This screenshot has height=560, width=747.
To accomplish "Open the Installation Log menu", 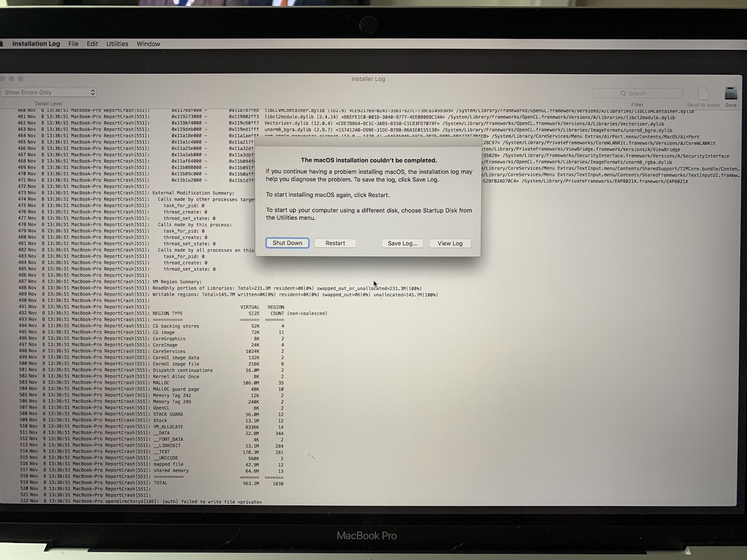I will coord(36,44).
